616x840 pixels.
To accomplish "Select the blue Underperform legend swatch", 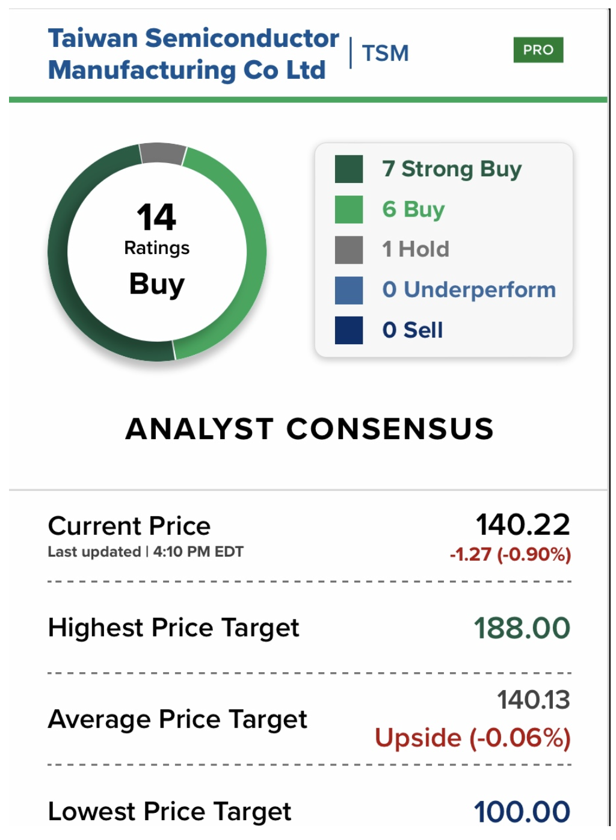I will (349, 290).
